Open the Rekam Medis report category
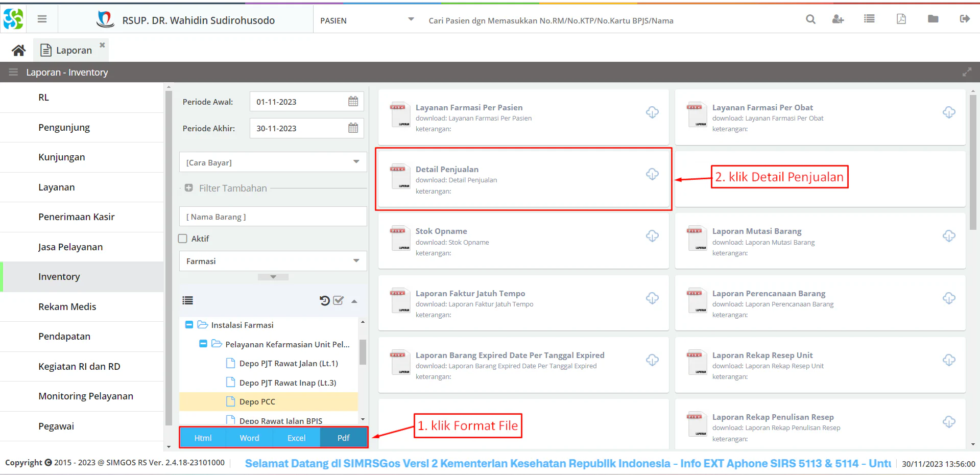Screen dimensions: 980x475 [x=82, y=307]
